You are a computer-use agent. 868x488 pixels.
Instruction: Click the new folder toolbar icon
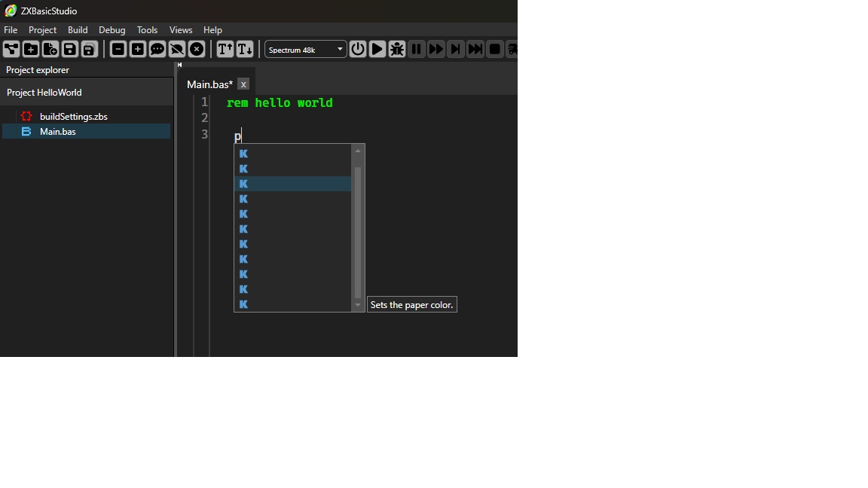coord(31,50)
